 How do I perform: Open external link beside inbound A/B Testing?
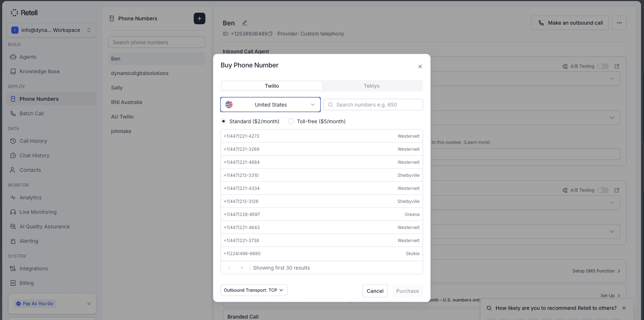[617, 66]
